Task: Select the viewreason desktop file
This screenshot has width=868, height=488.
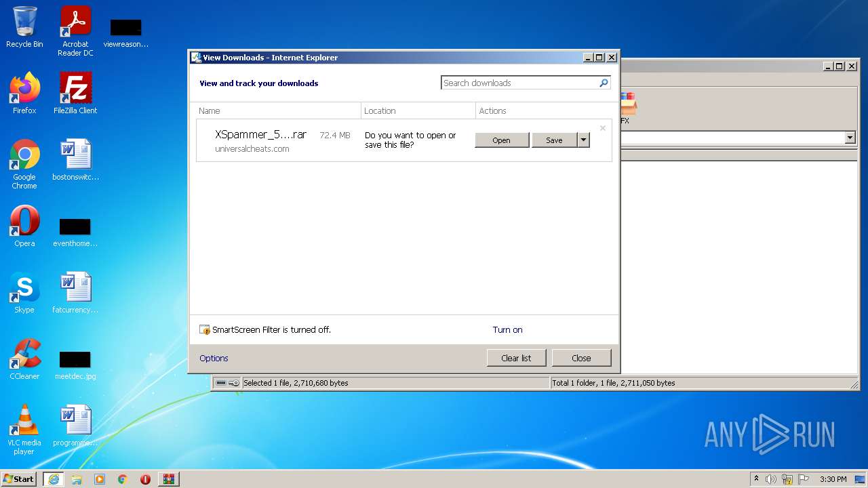Action: point(126,33)
